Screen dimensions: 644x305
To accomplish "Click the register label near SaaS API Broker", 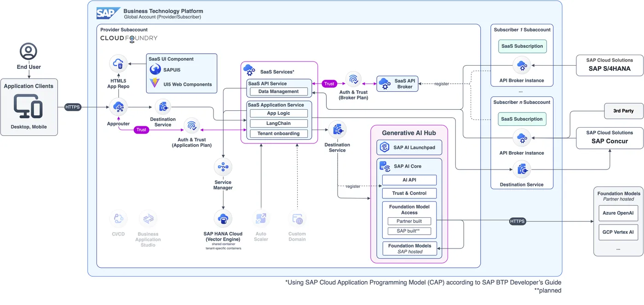I will tap(442, 84).
